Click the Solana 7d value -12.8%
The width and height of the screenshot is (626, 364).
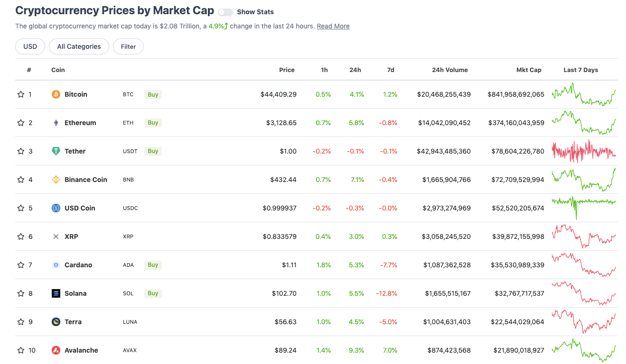[x=387, y=293]
